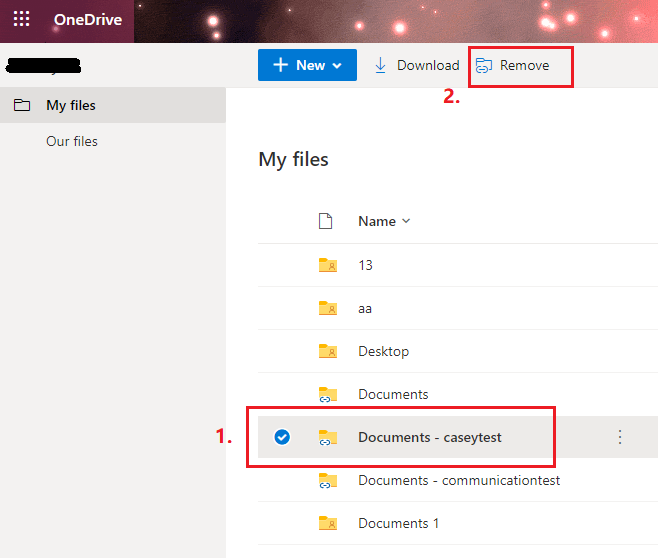
Task: Click the file type column header icon
Action: point(325,221)
